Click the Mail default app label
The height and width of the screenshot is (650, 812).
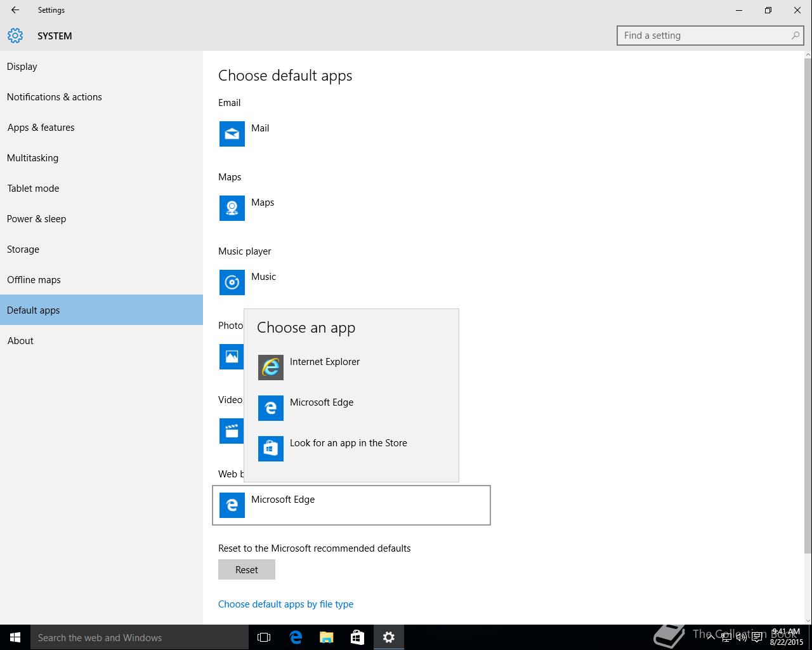tap(260, 128)
